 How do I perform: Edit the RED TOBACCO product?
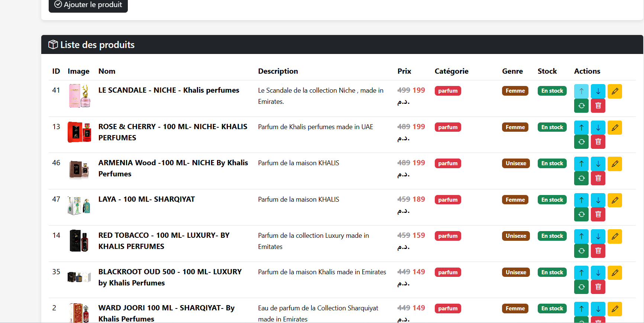click(x=615, y=236)
